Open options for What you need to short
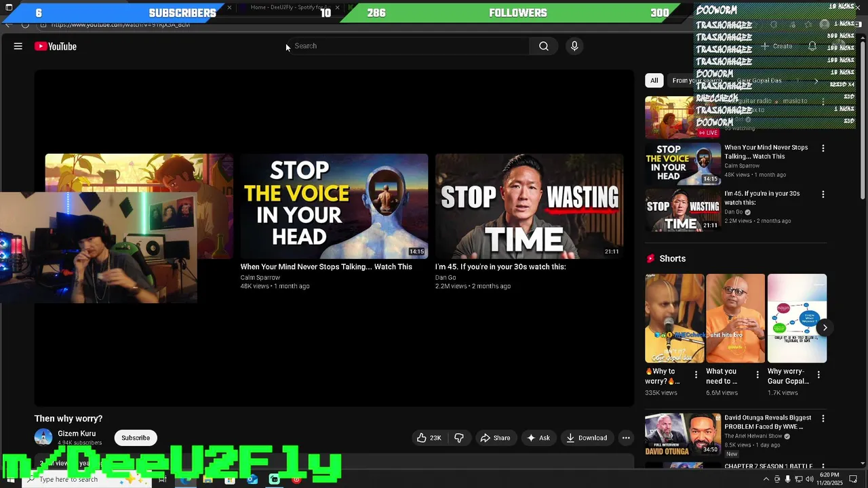 (757, 375)
